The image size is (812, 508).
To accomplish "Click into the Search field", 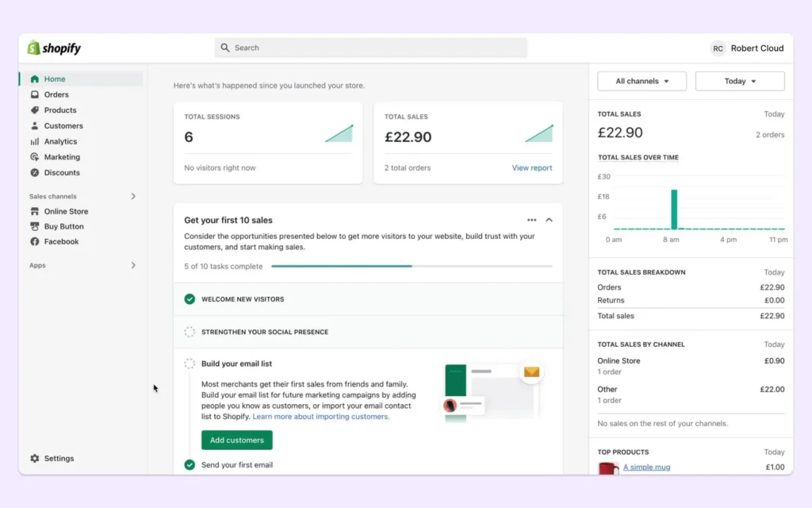I will [x=371, y=48].
